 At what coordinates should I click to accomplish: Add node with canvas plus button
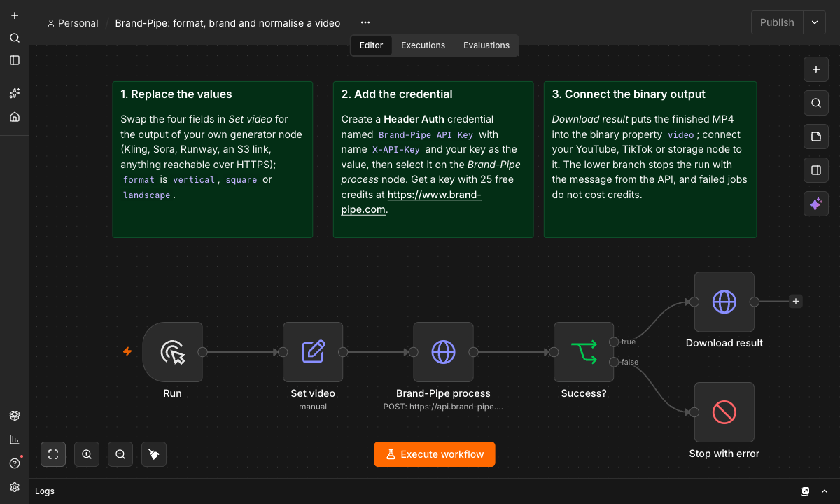815,69
